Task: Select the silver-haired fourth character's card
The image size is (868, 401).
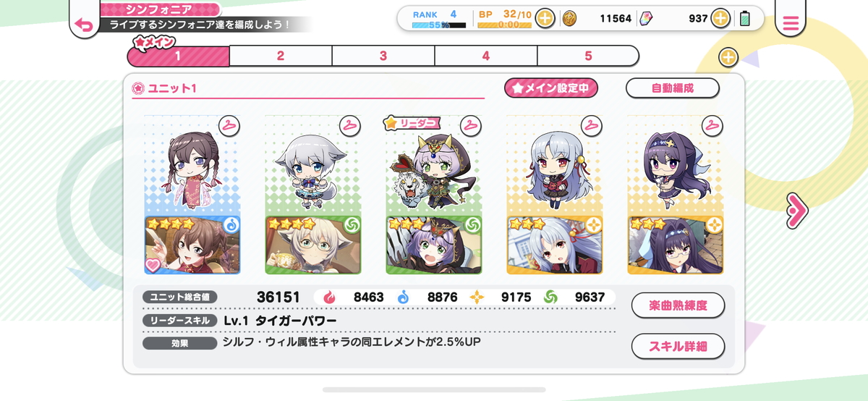Action: (555, 245)
